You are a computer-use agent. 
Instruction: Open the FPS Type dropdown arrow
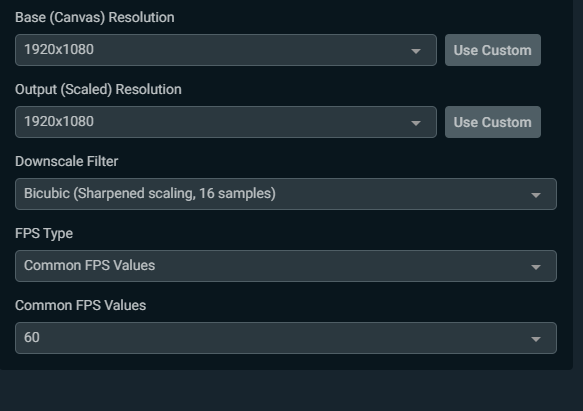pyautogui.click(x=536, y=267)
